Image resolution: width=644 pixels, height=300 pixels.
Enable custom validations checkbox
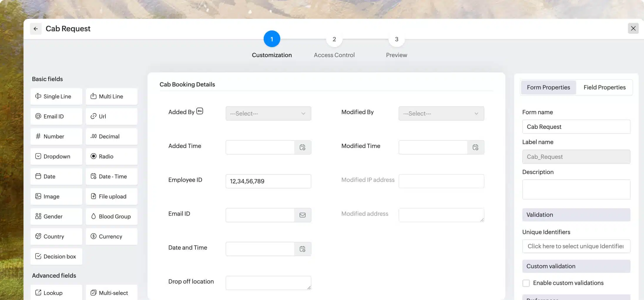526,283
